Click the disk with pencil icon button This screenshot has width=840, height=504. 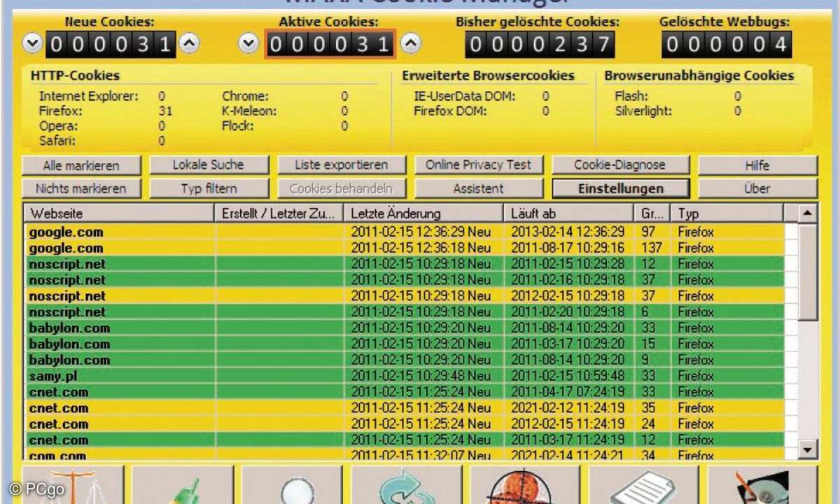point(762,485)
